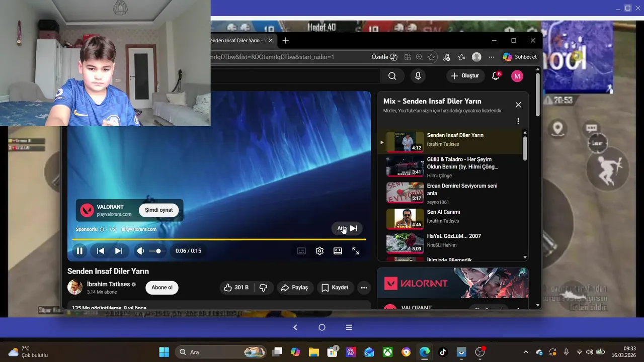The height and width of the screenshot is (362, 644).
Task: Open the weather widget Çok bulutlu
Action: [x=28, y=352]
